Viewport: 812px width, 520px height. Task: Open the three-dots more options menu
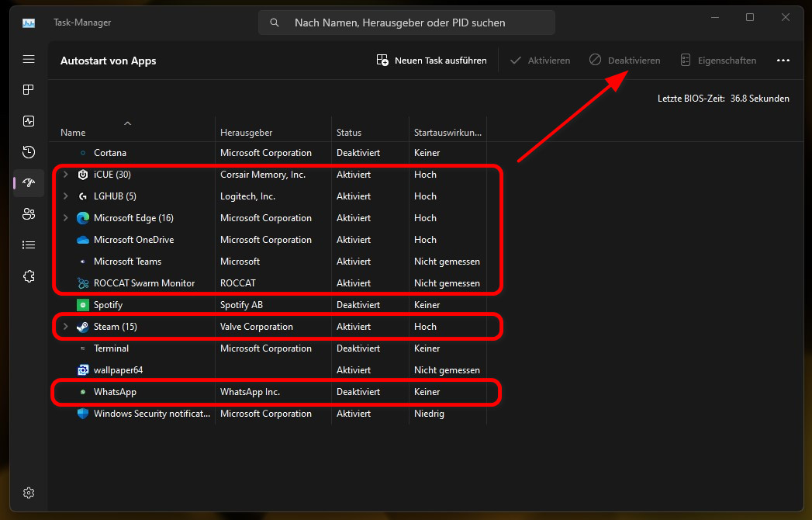(x=783, y=61)
